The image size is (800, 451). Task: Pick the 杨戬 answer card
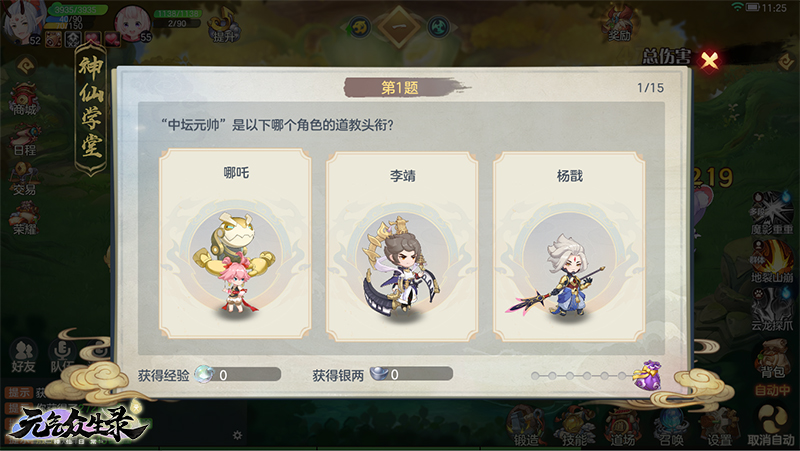coord(569,246)
